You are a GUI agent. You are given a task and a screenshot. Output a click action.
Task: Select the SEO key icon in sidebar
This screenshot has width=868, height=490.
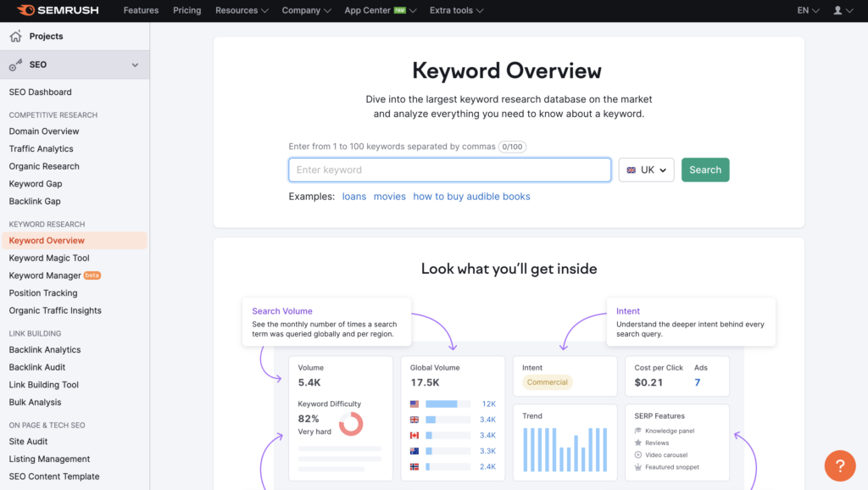click(14, 64)
